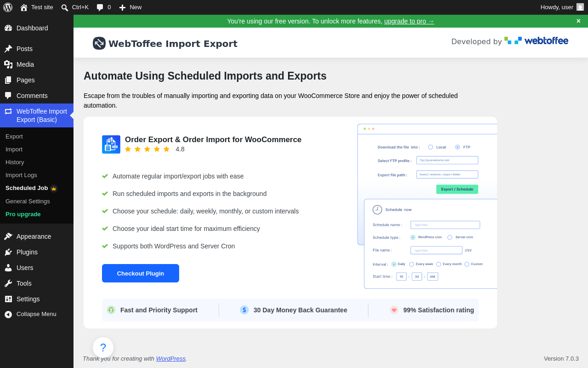Click the WebToffee Import Export logo icon
This screenshot has height=368, width=588.
99,43
